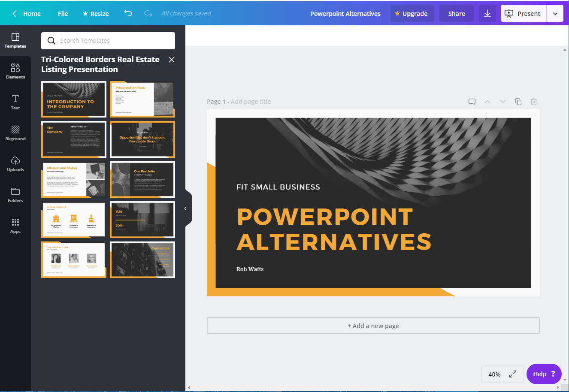The width and height of the screenshot is (569, 392).
Task: Select the POWERPOINT ALTERNATIVES heading
Action: click(334, 229)
